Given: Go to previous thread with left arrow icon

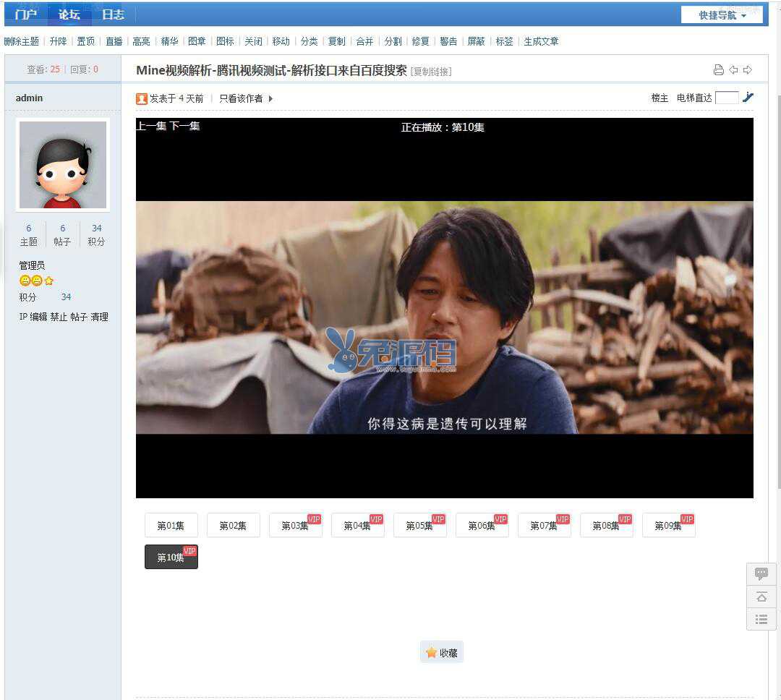Looking at the screenshot, I should tap(733, 69).
